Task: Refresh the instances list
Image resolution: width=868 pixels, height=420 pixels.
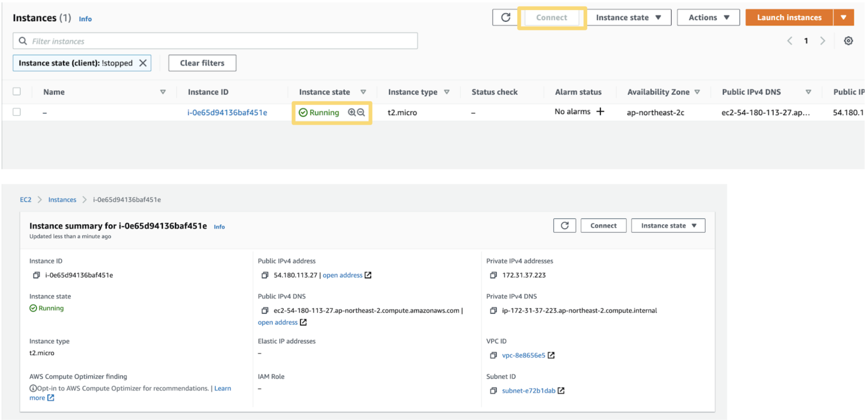Action: pyautogui.click(x=506, y=17)
